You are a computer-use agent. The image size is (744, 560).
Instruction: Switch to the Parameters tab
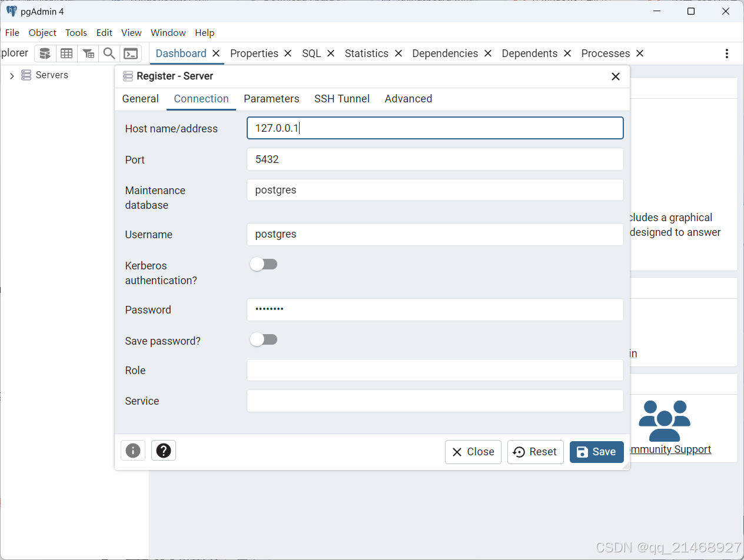(x=271, y=99)
